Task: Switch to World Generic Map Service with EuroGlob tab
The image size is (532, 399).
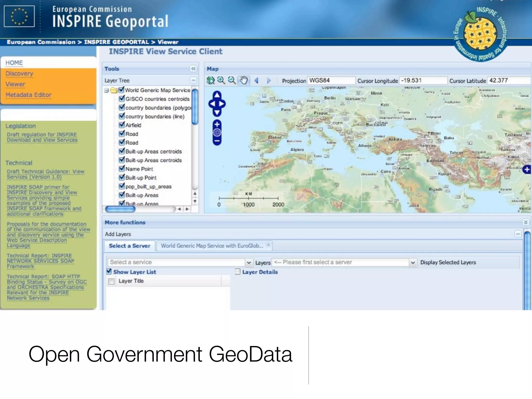Action: click(x=214, y=246)
